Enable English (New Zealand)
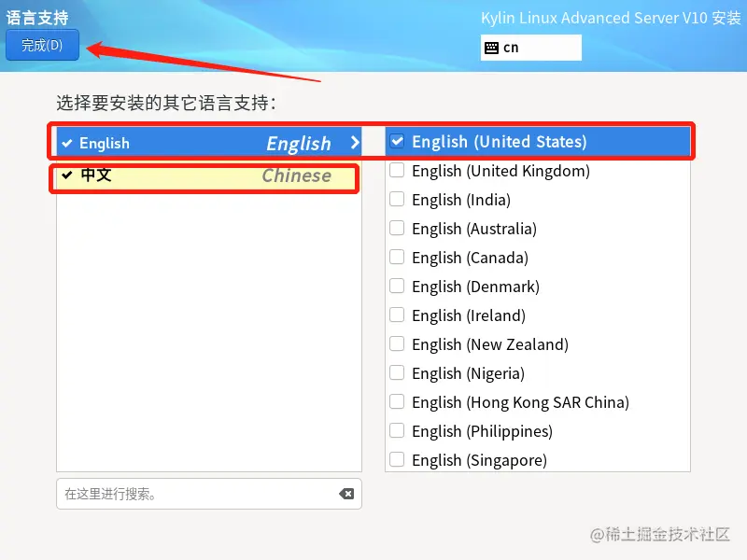Viewport: 747px width, 560px height. pos(397,344)
